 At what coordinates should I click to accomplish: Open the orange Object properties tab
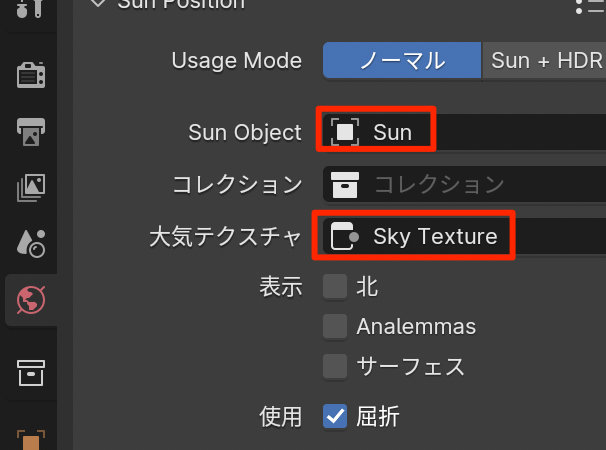pyautogui.click(x=29, y=438)
